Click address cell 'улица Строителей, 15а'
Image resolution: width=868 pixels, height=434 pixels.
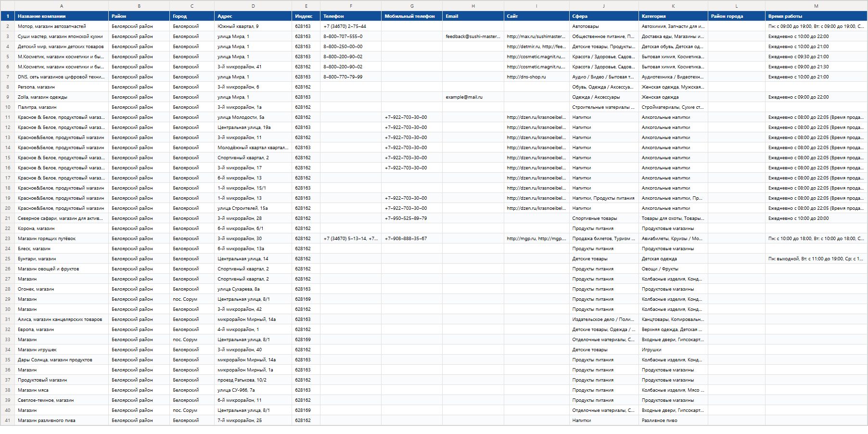[x=253, y=208]
